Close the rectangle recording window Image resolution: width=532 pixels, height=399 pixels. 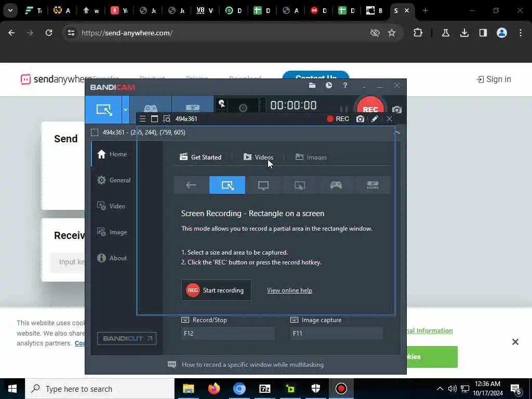point(390,119)
